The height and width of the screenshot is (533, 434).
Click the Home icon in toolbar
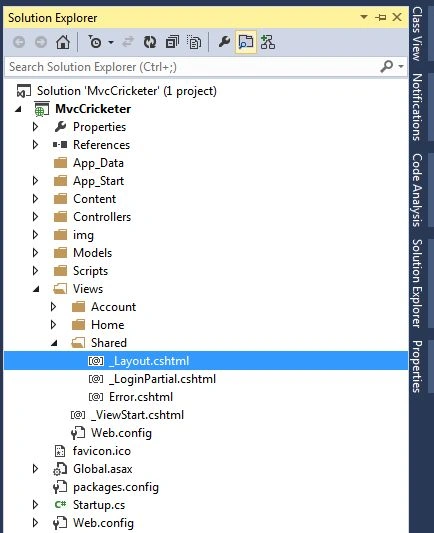63,42
